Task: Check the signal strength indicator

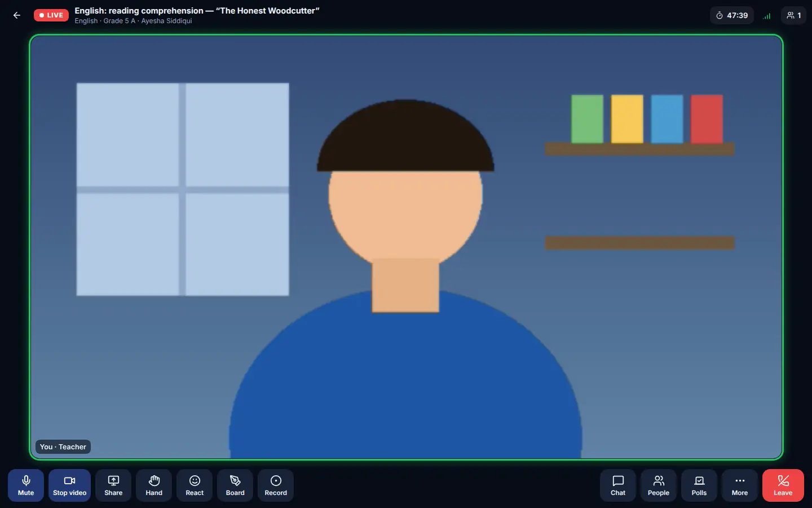Action: [767, 16]
